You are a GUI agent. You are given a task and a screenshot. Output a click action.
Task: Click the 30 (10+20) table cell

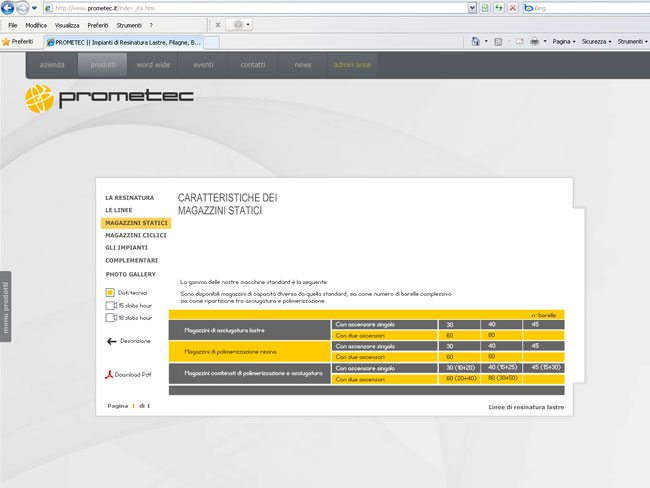pos(460,368)
